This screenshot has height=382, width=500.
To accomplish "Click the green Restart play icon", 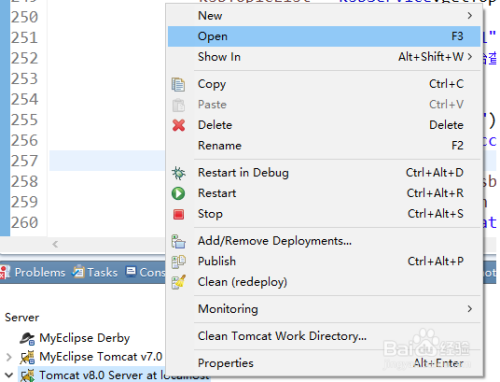I will pos(178,193).
